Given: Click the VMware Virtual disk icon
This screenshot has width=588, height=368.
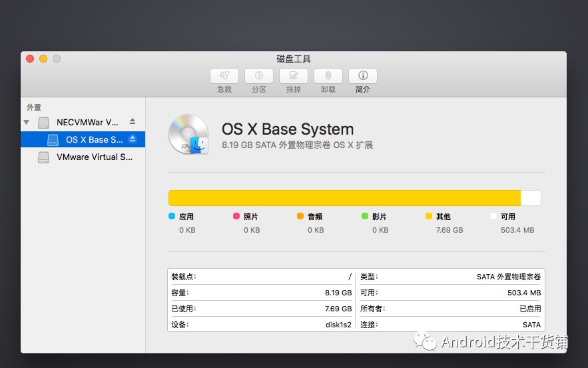Looking at the screenshot, I should 43,157.
